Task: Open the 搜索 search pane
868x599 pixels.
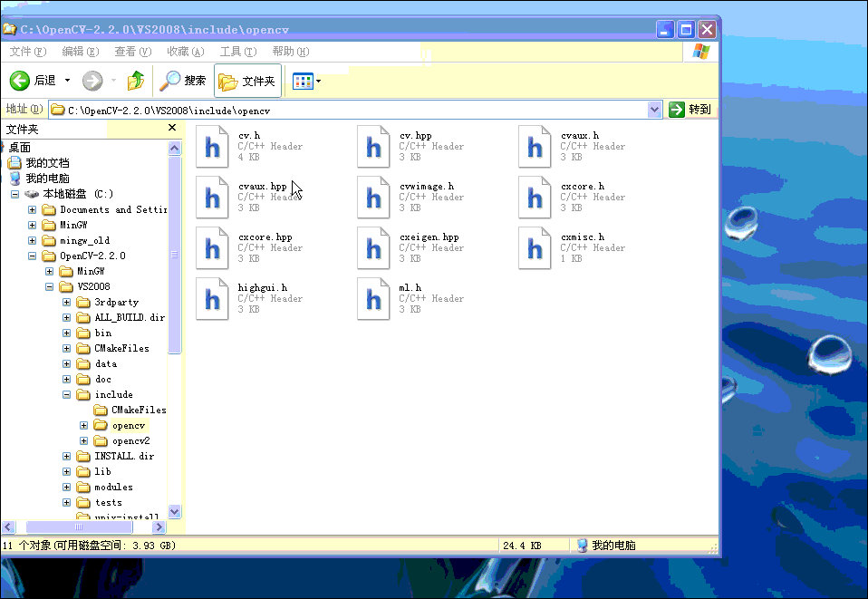Action: (182, 81)
